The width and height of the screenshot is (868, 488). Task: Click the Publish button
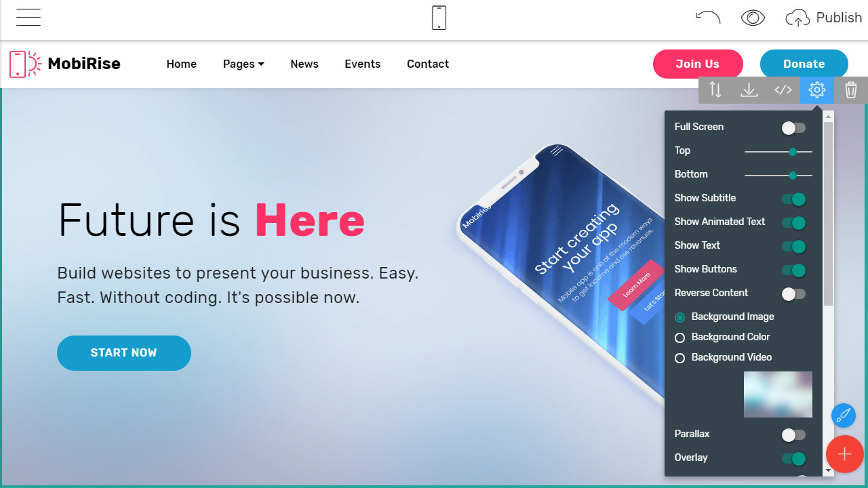coord(824,18)
